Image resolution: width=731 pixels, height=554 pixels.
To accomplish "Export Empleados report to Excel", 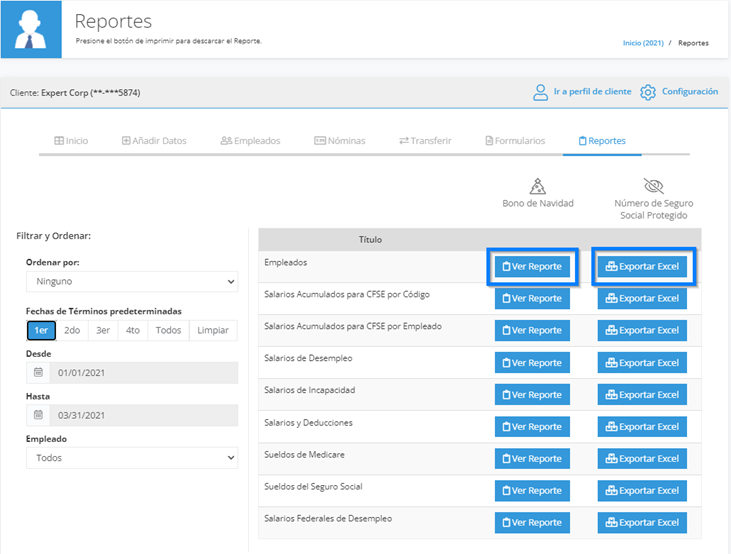I will 642,267.
